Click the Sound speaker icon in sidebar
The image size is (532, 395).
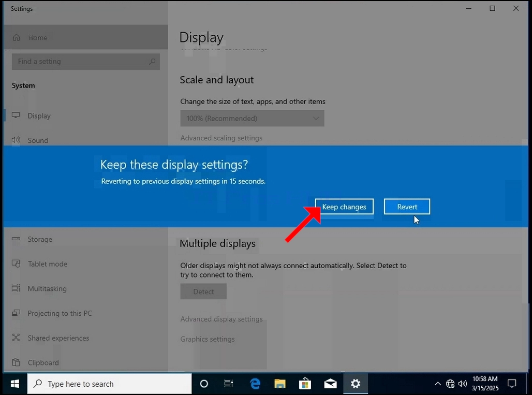point(16,140)
